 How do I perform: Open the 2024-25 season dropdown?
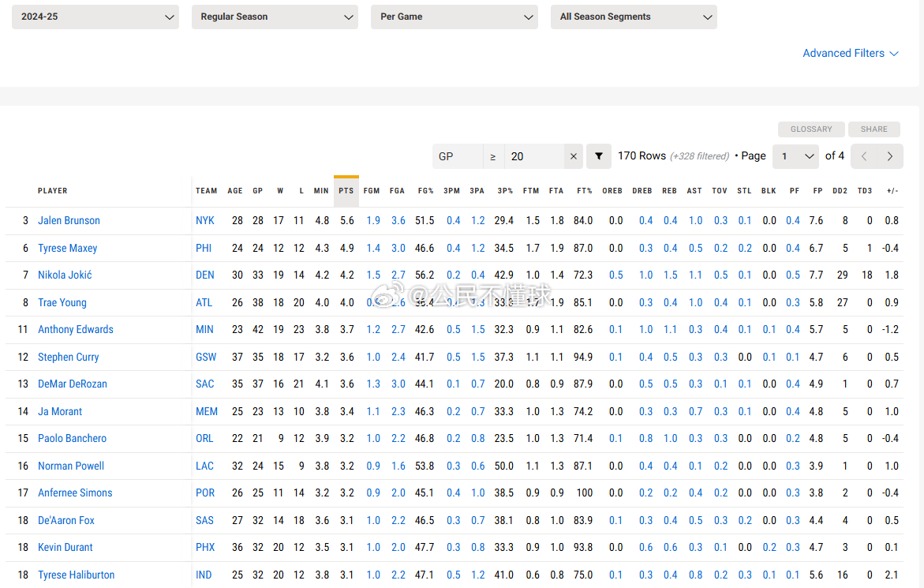point(95,17)
